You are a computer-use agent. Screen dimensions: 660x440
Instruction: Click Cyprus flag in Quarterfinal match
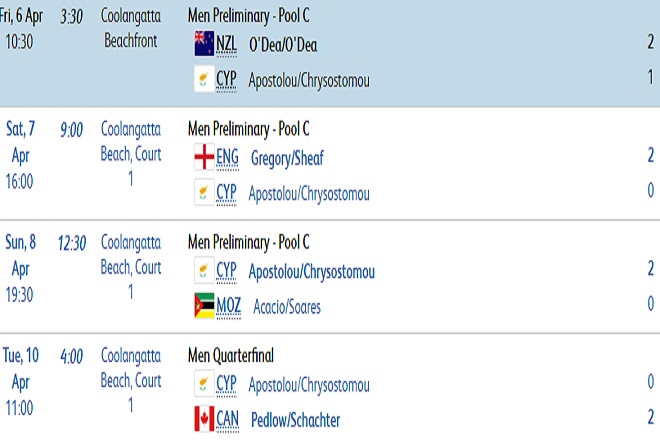coord(203,385)
